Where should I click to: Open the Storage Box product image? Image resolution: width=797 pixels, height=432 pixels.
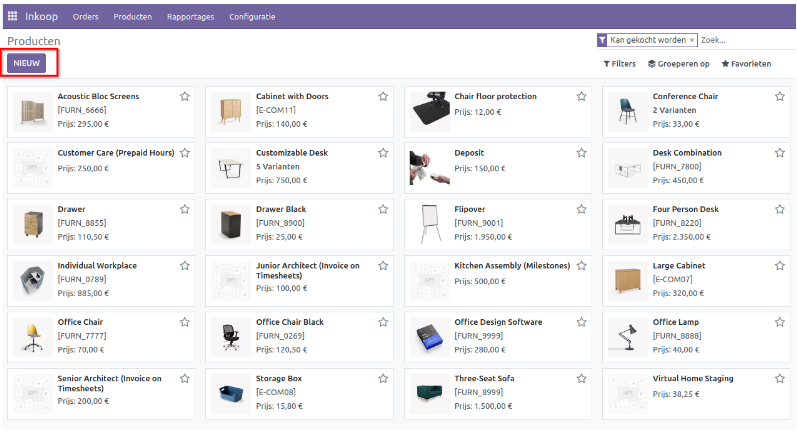point(230,392)
